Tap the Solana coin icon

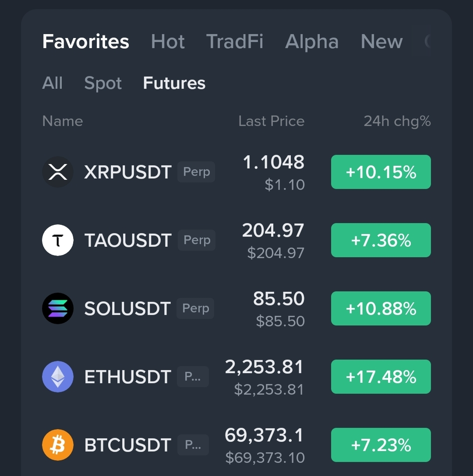pos(58,308)
